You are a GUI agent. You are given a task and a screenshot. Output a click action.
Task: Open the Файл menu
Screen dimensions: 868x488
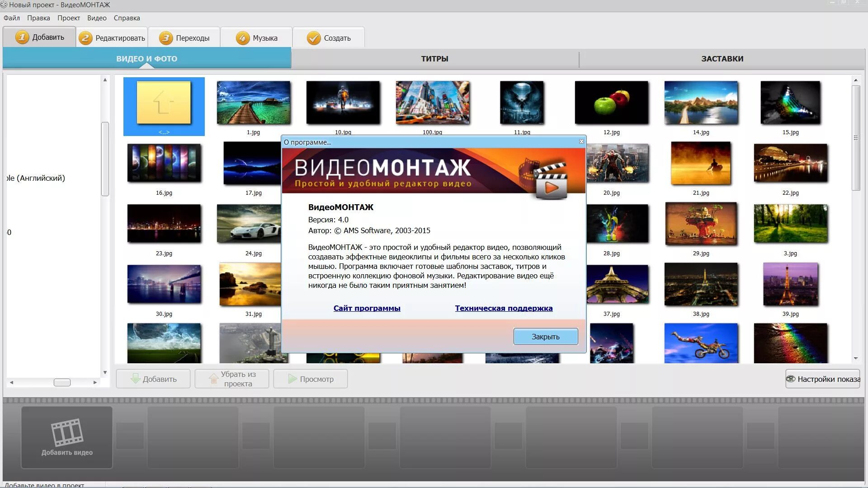click(12, 18)
